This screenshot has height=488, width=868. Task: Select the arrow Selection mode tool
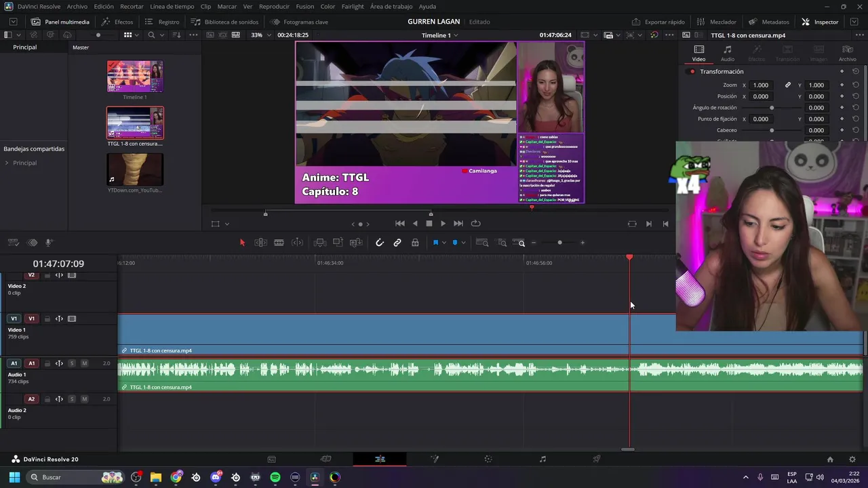pos(242,243)
